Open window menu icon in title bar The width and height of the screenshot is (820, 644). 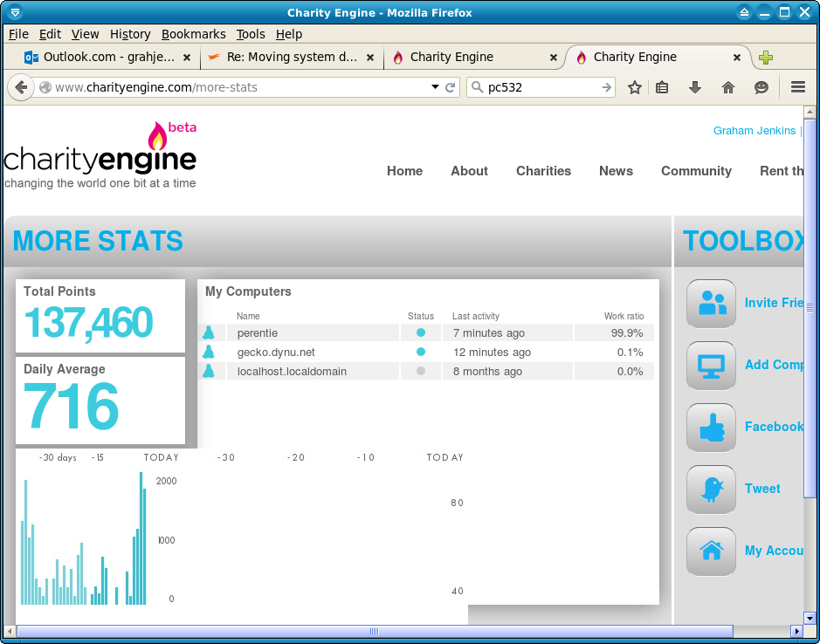15,12
